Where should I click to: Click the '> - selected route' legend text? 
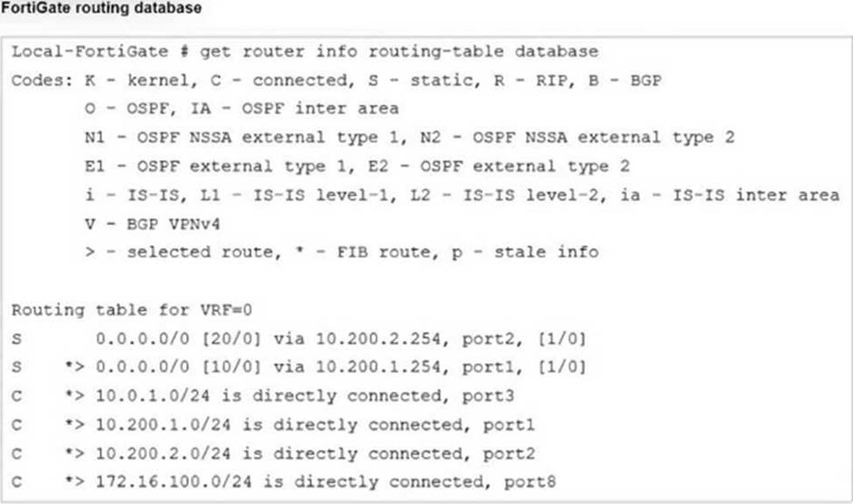click(183, 253)
